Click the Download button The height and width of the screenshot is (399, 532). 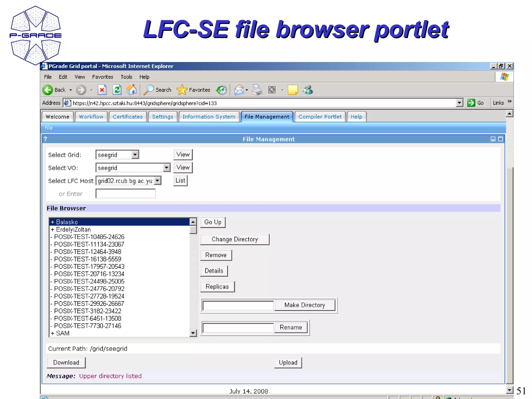(x=66, y=363)
